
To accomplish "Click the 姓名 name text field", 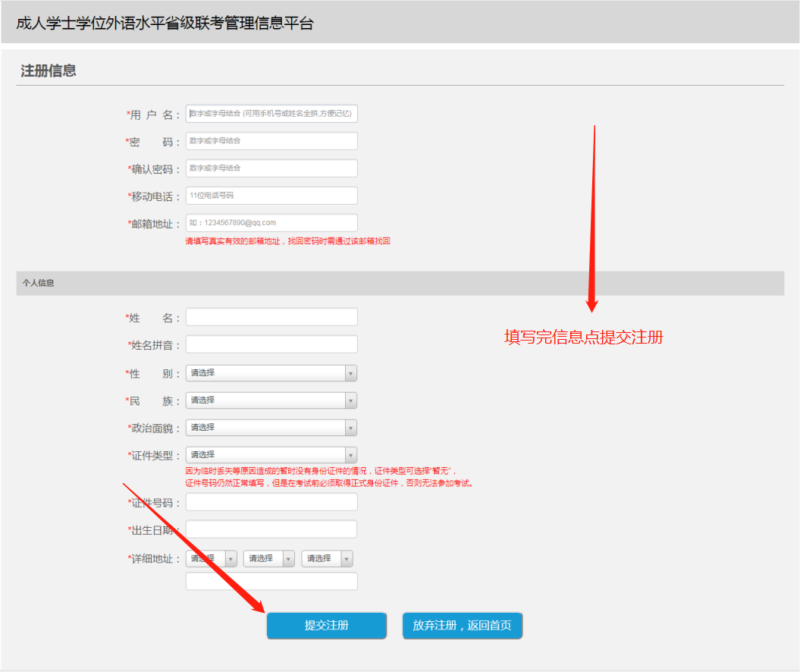I will [x=271, y=317].
